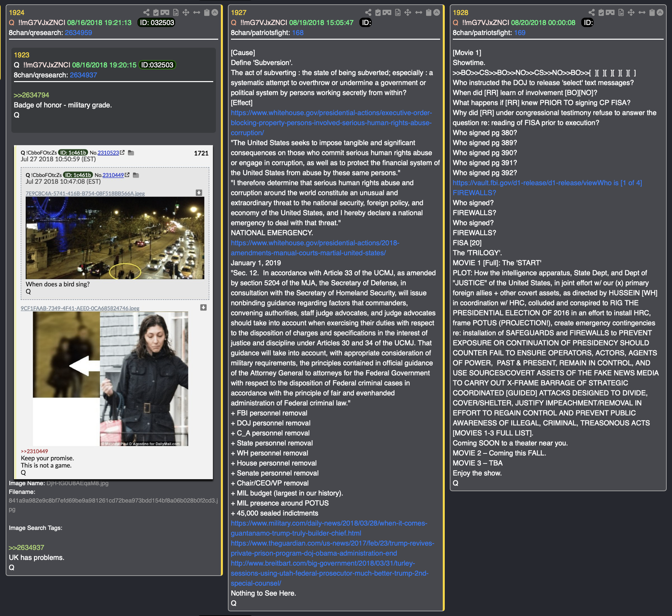Click timestamp 08/20/2018 00:00:08
The height and width of the screenshot is (616, 672).
(x=543, y=23)
